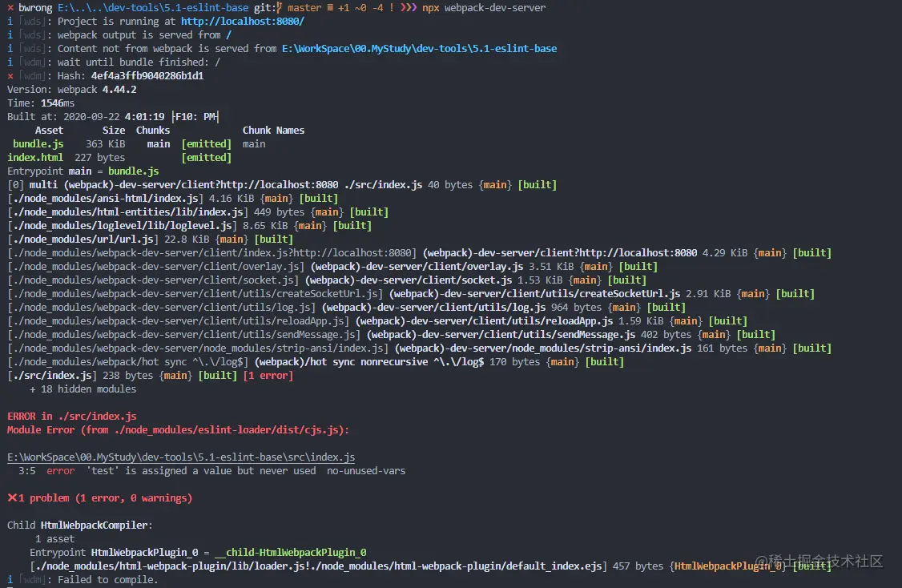This screenshot has height=588, width=902.
Task: Click the 'Asset' column header
Action: point(49,130)
